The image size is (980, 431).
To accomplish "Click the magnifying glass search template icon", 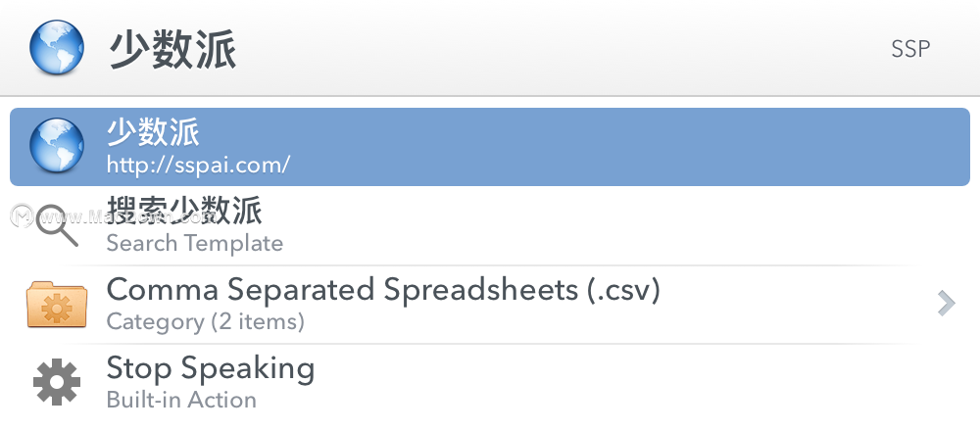I will tap(57, 225).
